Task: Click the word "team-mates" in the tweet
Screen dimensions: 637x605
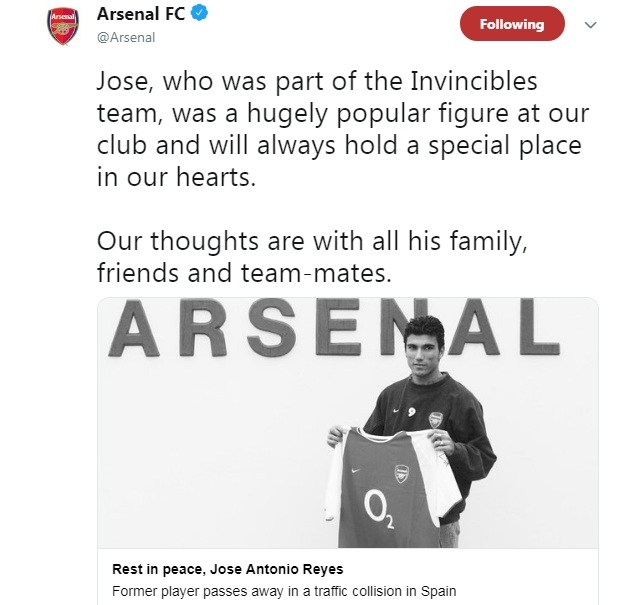Action: (x=331, y=271)
